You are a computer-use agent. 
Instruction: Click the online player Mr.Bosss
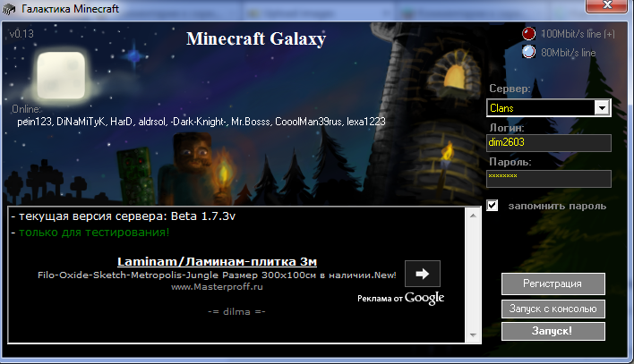coord(250,122)
